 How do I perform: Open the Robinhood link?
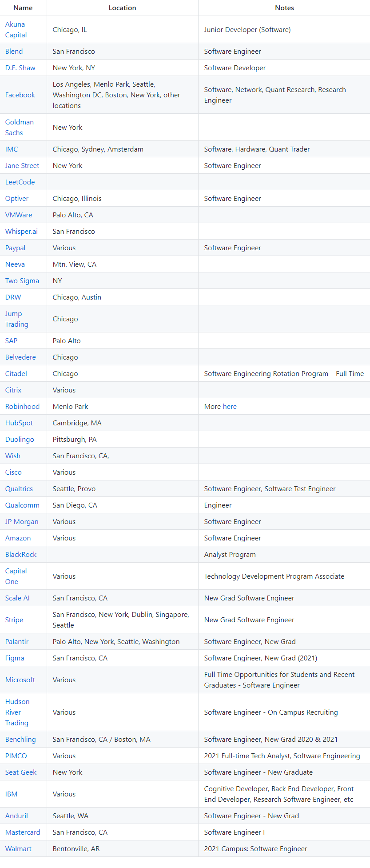(22, 407)
